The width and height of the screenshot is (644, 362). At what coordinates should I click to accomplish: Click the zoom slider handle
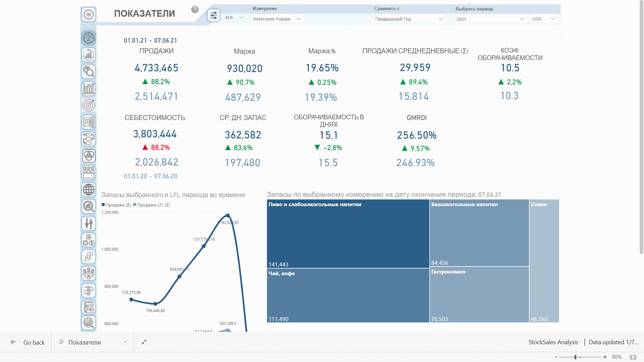[575, 357]
